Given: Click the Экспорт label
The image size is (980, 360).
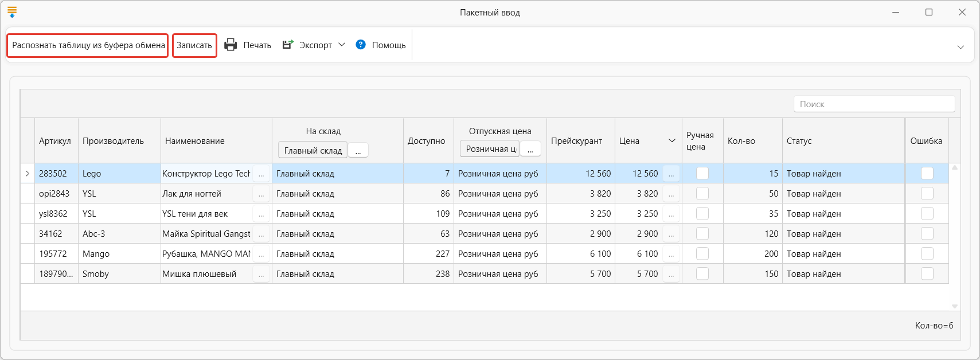Looking at the screenshot, I should pyautogui.click(x=315, y=45).
